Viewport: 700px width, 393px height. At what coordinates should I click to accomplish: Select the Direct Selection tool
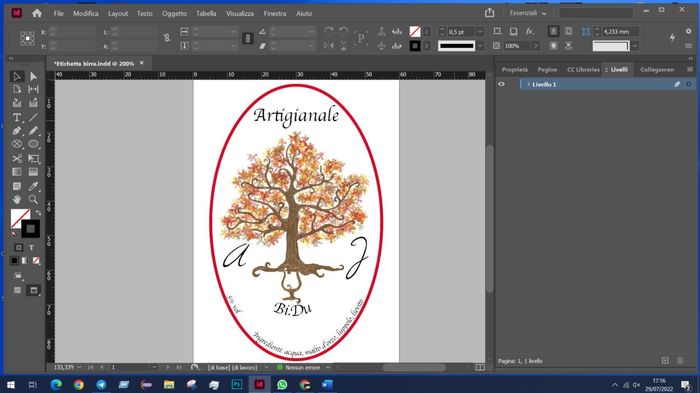(33, 76)
